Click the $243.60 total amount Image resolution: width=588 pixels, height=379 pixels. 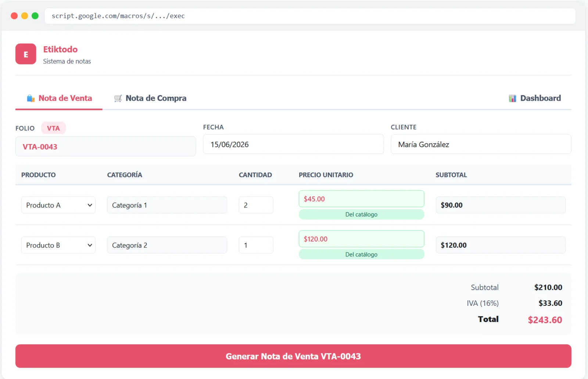(x=545, y=320)
